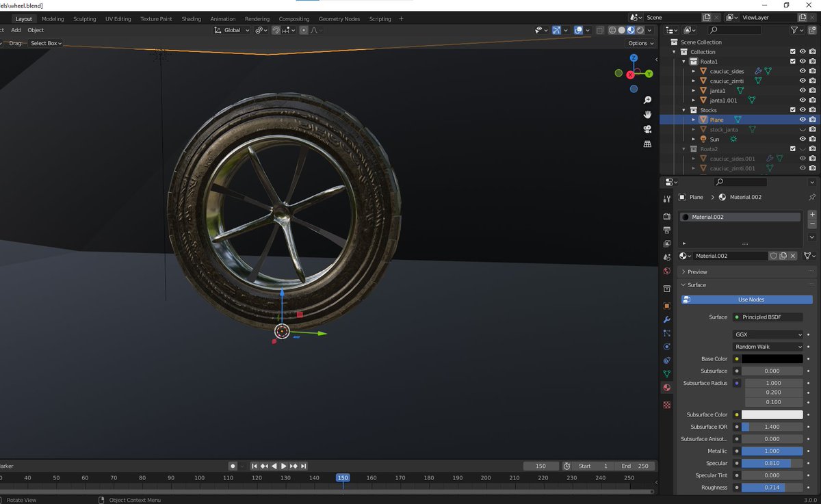Open the viewport Options dropdown
Viewport: 821px width, 504px height.
click(640, 43)
